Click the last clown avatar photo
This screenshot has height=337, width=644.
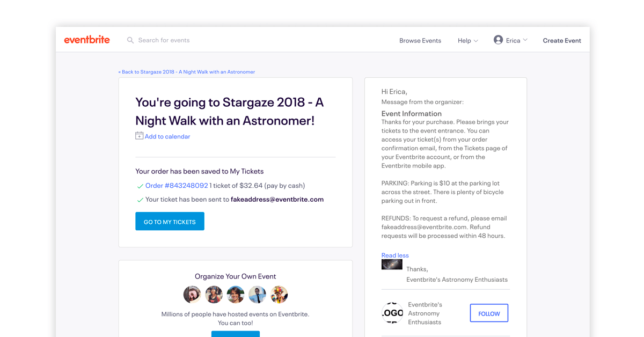(279, 295)
